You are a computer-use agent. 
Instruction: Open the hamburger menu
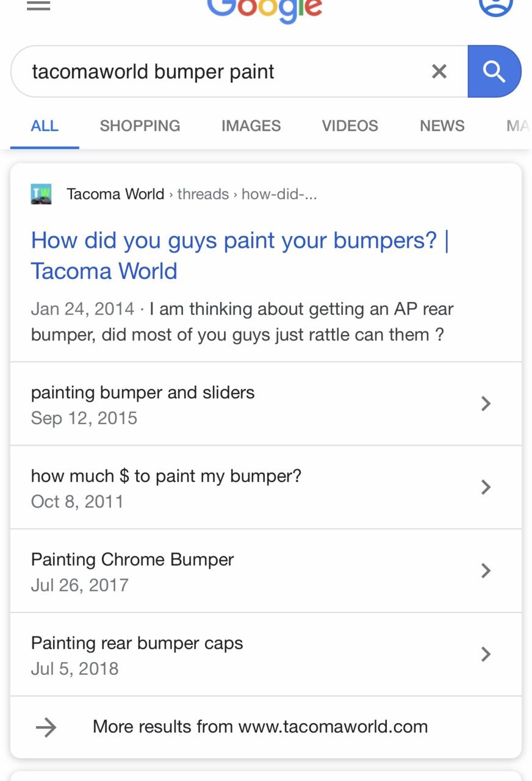(x=38, y=5)
